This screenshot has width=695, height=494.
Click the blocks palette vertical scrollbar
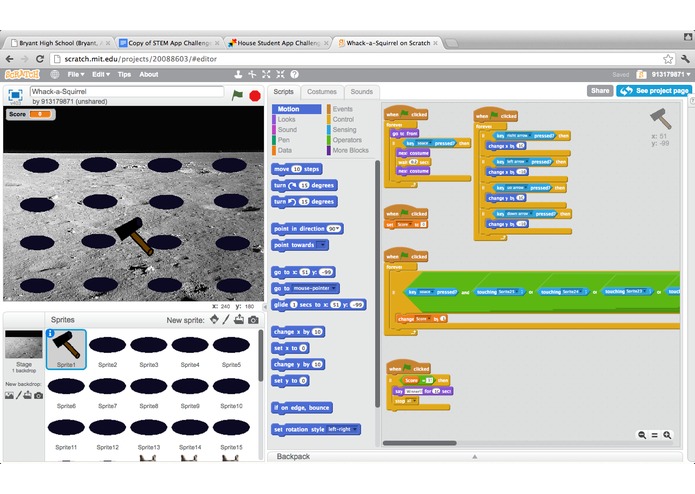377,284
